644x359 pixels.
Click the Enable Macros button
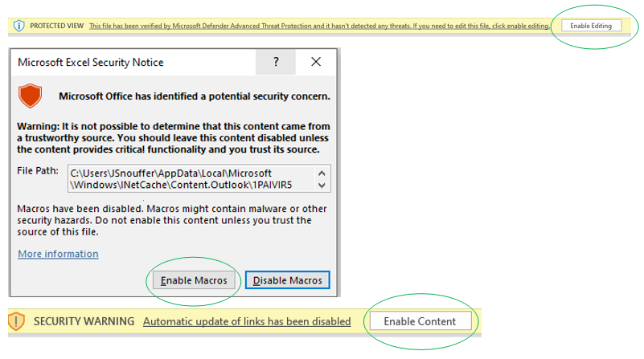[x=194, y=280]
